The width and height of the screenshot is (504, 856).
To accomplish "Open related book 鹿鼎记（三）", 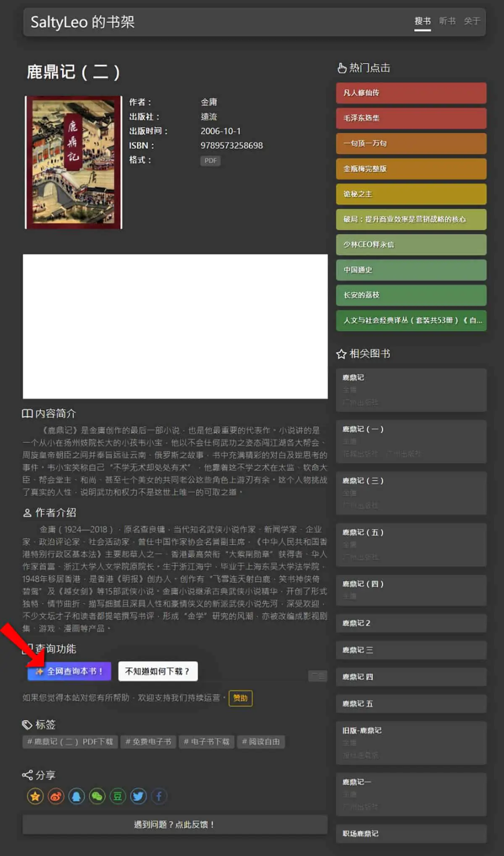I will 411,493.
